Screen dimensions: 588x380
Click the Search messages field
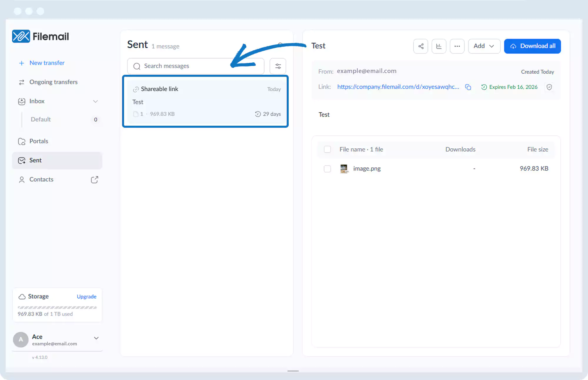click(196, 66)
